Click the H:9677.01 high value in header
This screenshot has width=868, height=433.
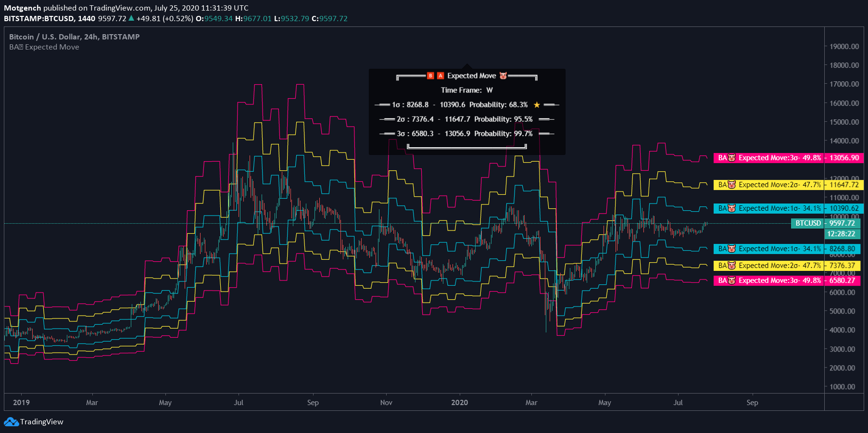click(253, 18)
